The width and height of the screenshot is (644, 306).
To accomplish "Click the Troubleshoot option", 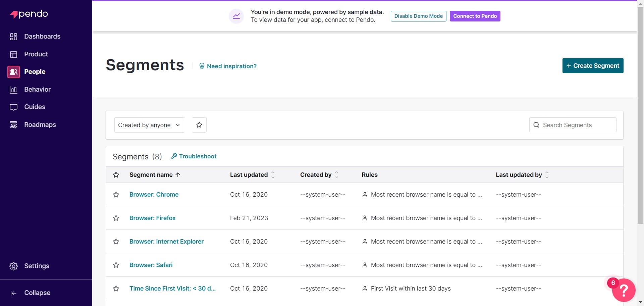I will click(x=194, y=156).
